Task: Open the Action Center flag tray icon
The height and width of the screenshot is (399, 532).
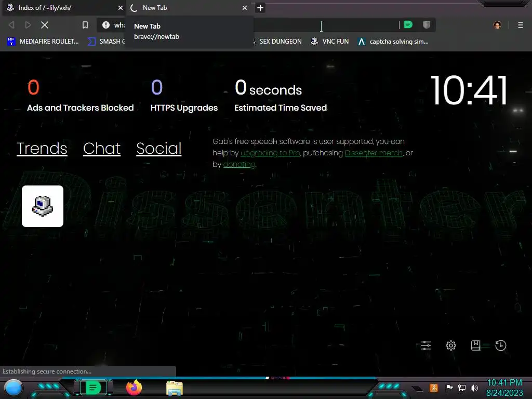Action: (449, 388)
